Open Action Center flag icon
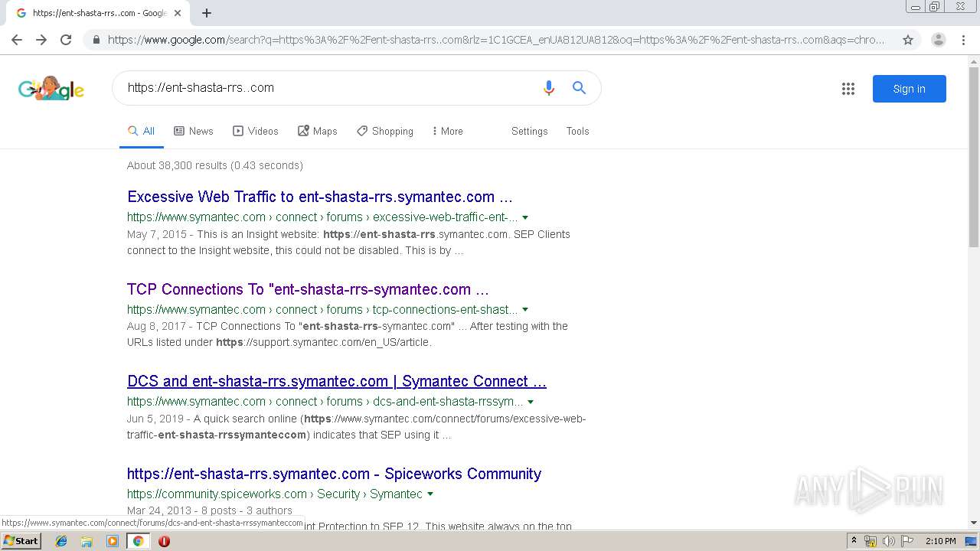The width and height of the screenshot is (980, 551). pyautogui.click(x=907, y=541)
